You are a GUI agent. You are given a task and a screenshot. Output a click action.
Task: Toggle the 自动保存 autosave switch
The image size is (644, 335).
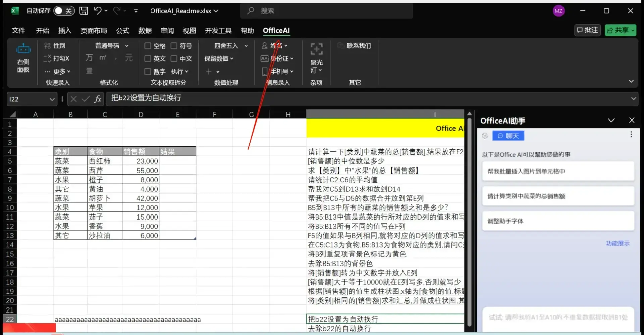tap(64, 11)
